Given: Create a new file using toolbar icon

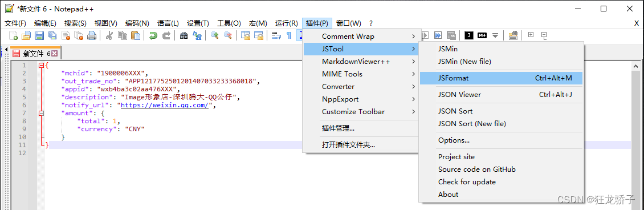Looking at the screenshot, I should tap(13, 36).
